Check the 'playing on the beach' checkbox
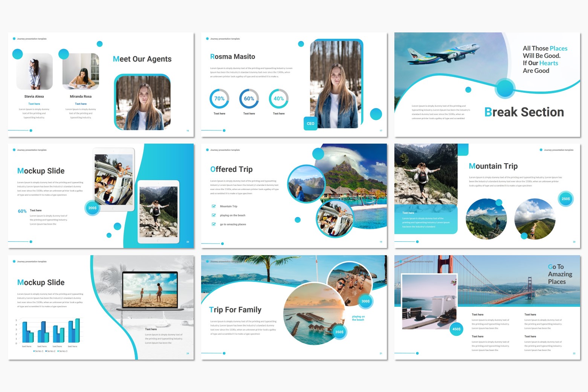The image size is (588, 392). [x=214, y=215]
